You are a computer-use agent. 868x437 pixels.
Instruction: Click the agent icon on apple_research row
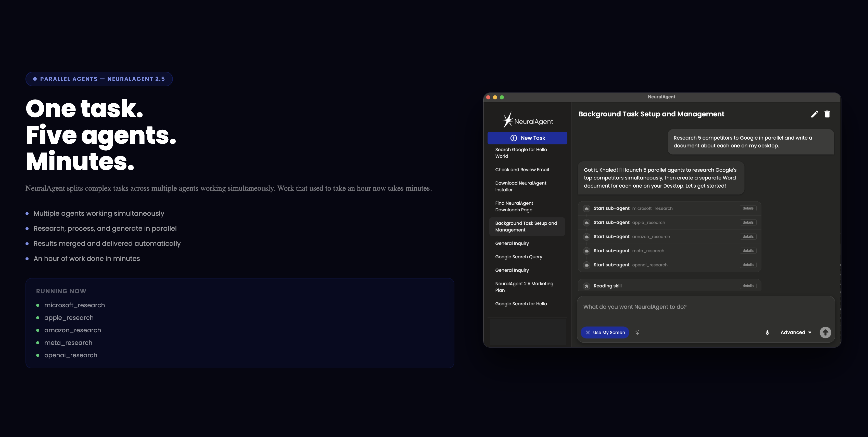[587, 223]
